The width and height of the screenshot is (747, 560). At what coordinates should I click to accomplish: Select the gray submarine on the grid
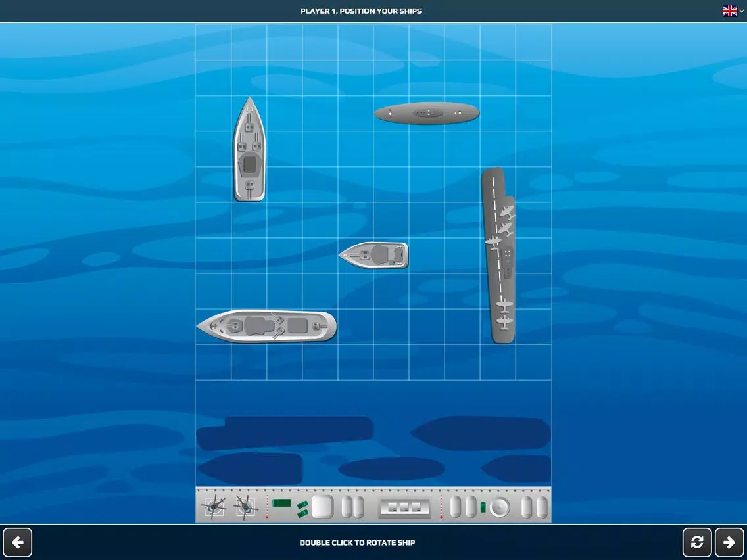(x=426, y=113)
